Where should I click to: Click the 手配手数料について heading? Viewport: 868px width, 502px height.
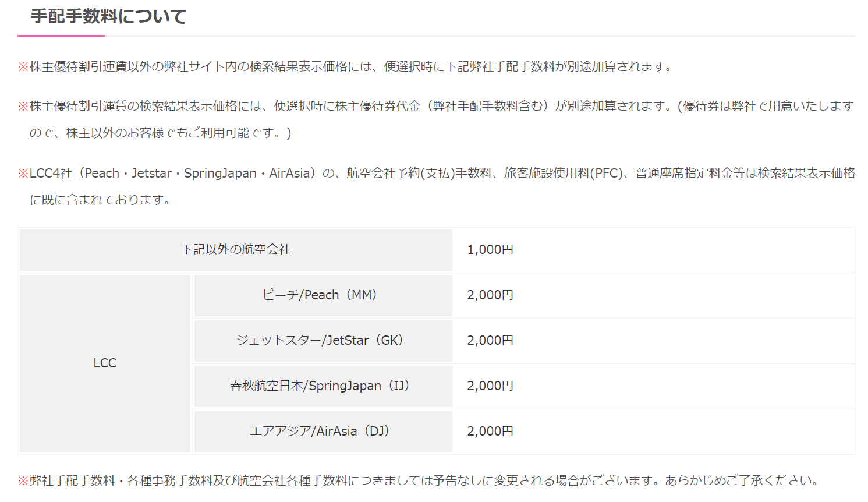click(x=108, y=16)
